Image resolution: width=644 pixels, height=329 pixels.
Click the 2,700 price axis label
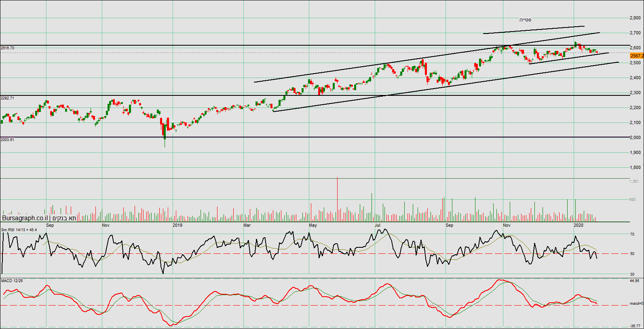635,33
